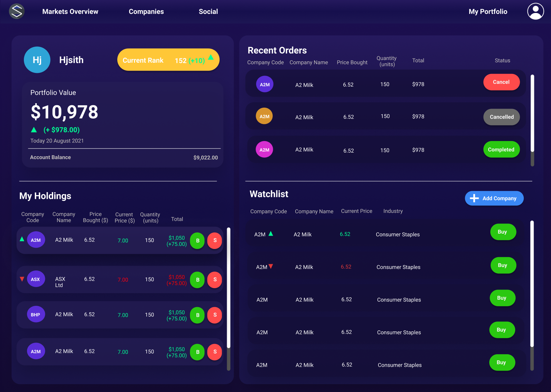Image resolution: width=551 pixels, height=392 pixels.
Task: Click the Price Bought header in Recent Orders
Action: 352,62
